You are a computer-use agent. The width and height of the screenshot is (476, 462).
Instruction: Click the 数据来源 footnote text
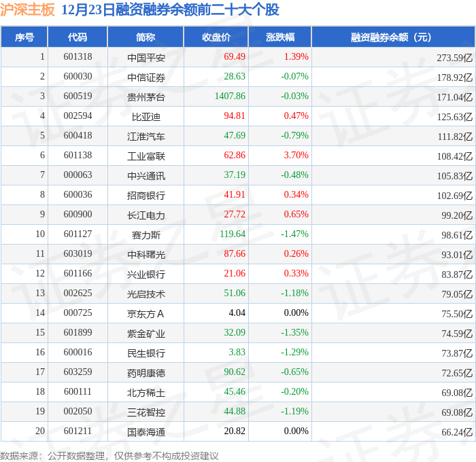click(109, 456)
